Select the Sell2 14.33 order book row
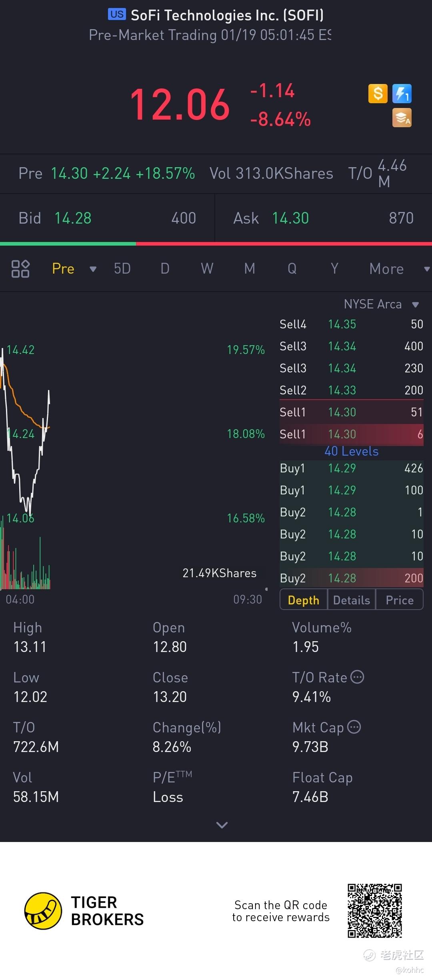This screenshot has height=980, width=432. click(x=352, y=390)
